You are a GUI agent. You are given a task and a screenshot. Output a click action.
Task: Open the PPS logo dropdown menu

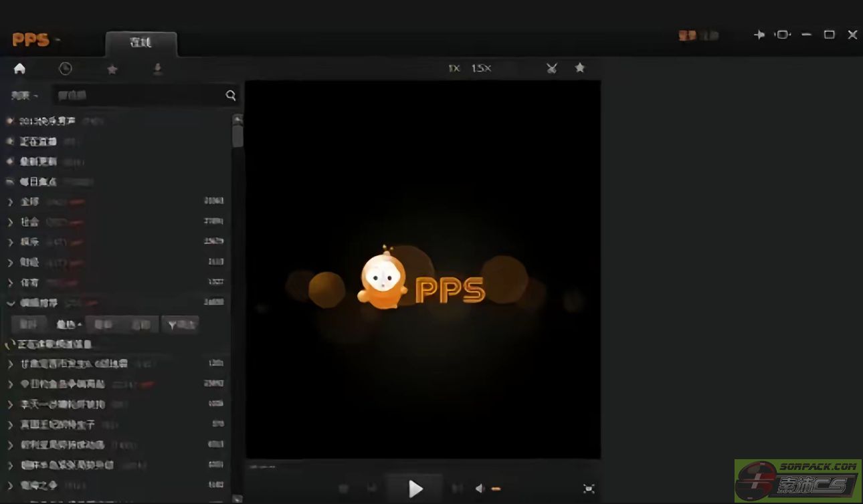click(36, 40)
